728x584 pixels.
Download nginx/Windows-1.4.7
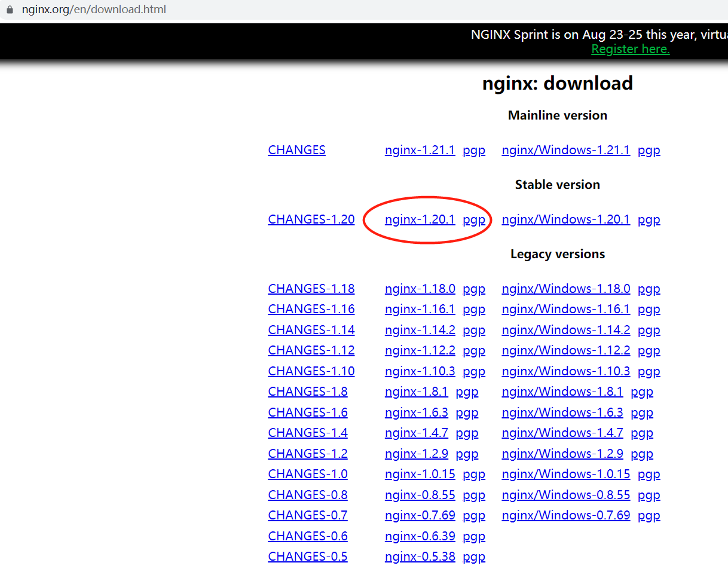click(x=562, y=433)
